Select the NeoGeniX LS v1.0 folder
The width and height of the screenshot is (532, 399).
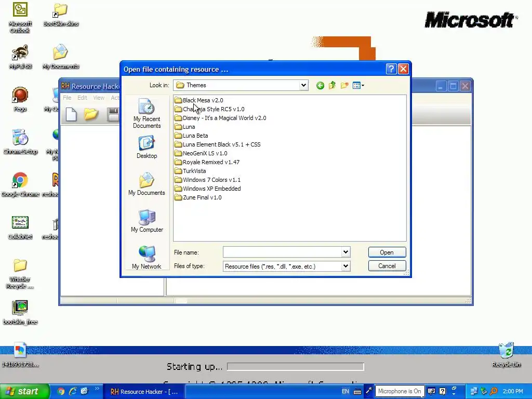coord(201,153)
